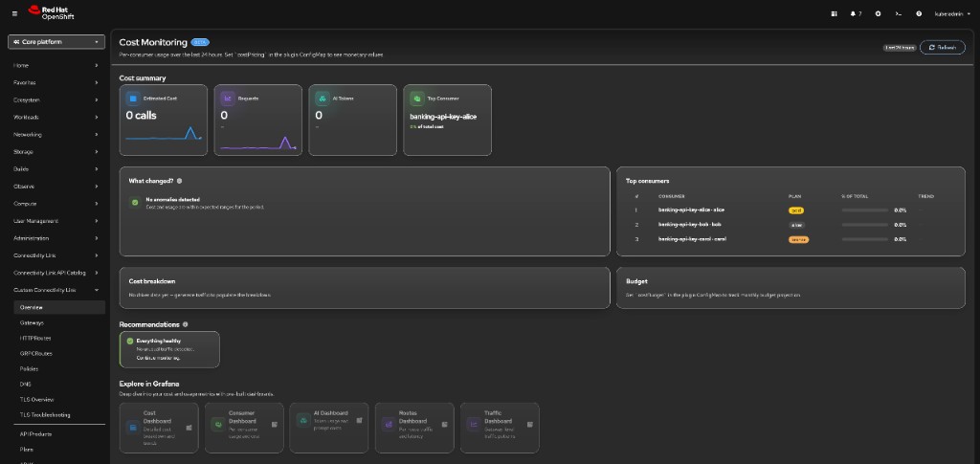This screenshot has width=980, height=464.
Task: Open the Gateways nav item
Action: pos(59,322)
